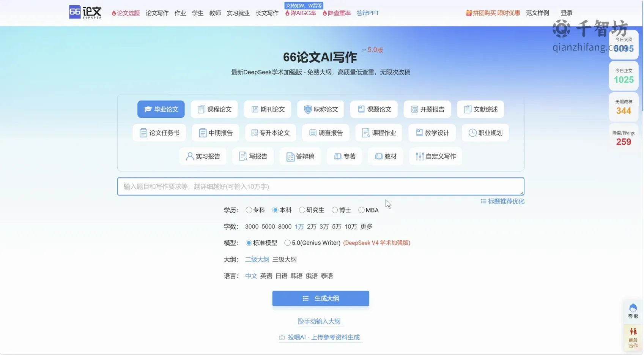Click the 登录 login link
This screenshot has width=644, height=355.
click(x=567, y=13)
